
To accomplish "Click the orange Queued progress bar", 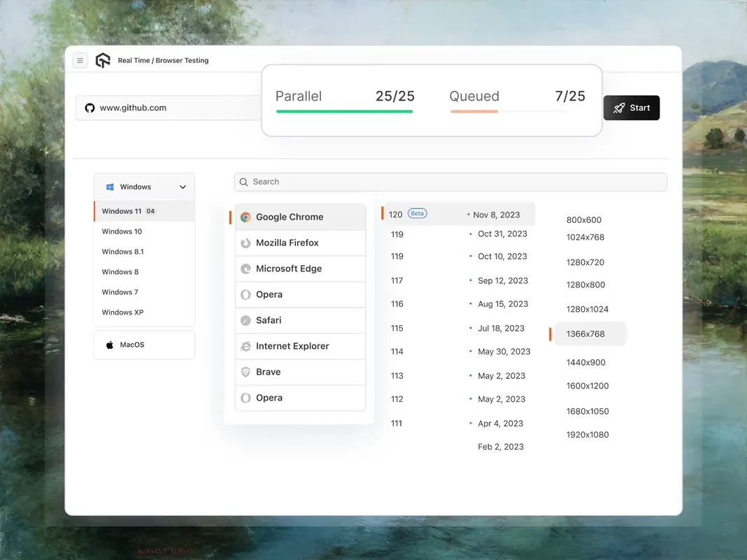I will click(x=474, y=111).
